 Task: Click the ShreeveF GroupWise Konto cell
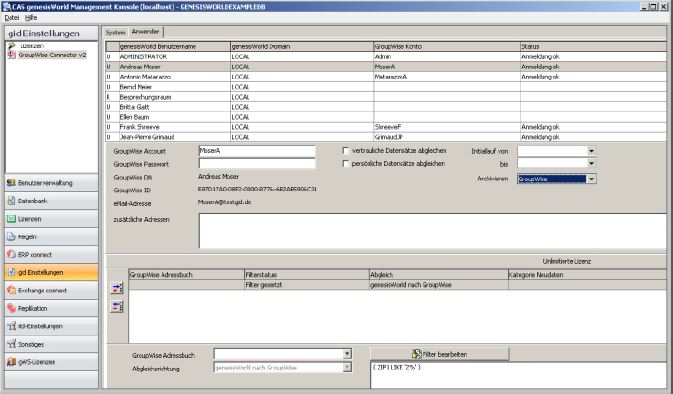[447, 127]
